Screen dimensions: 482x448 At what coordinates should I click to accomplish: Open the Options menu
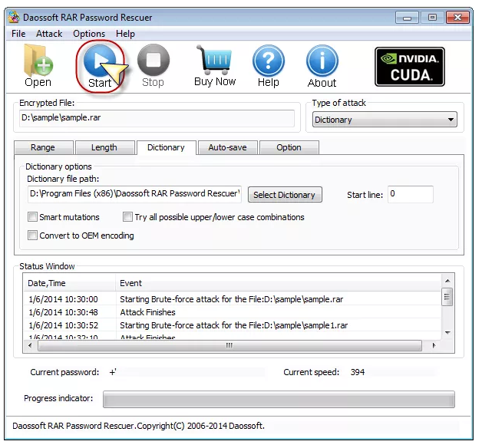coord(89,34)
